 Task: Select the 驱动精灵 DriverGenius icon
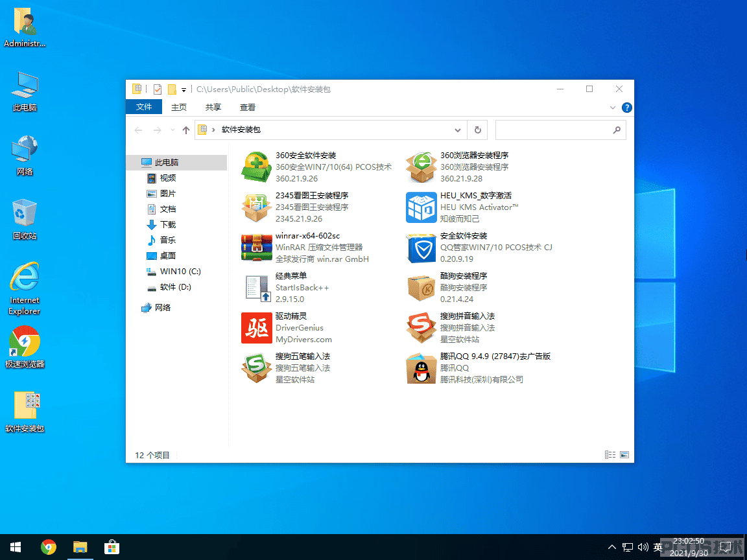256,327
